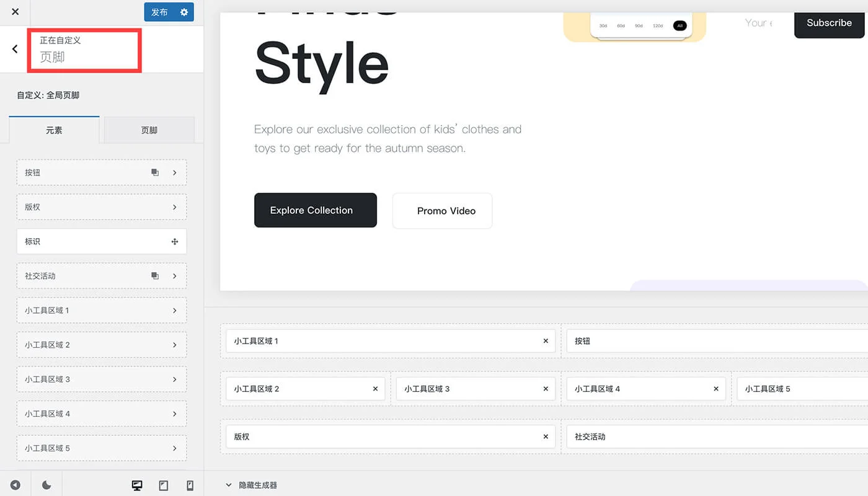Screen dimensions: 868x496
Task: Expand the 版权 element options
Action: click(x=174, y=206)
